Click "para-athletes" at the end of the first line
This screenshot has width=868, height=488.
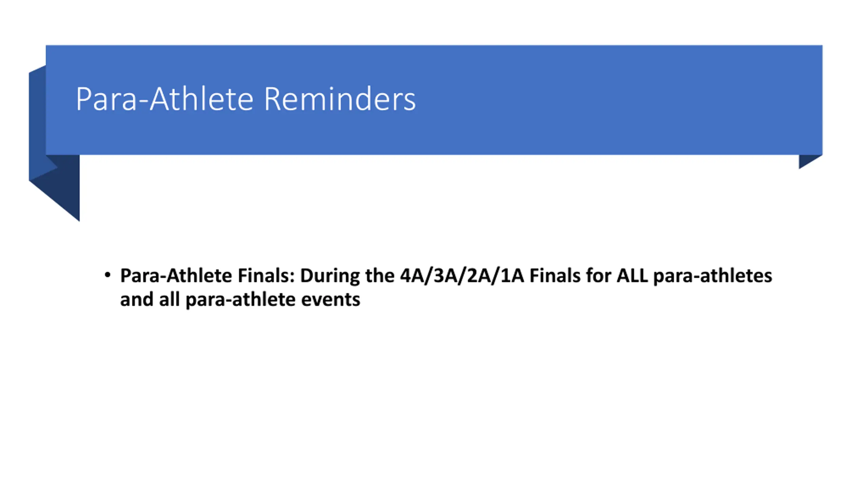pyautogui.click(x=713, y=276)
